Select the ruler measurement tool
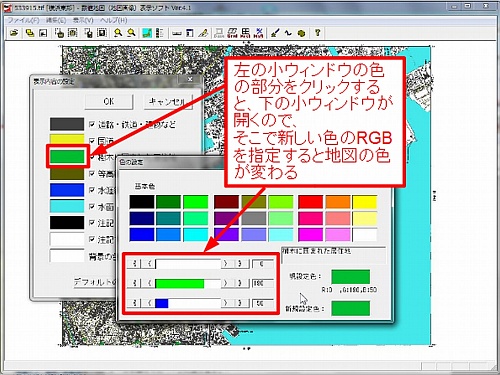The width and height of the screenshot is (500, 375). click(x=177, y=33)
